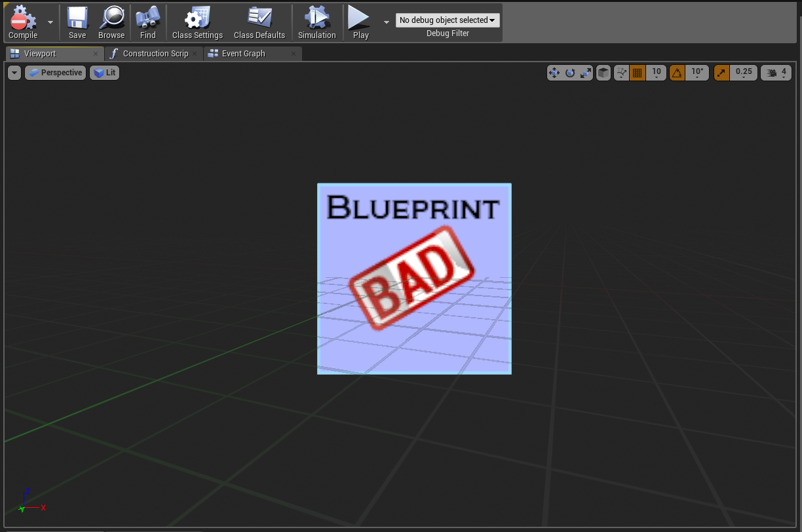802x532 pixels.
Task: Close the Construction Script tab
Action: (x=195, y=54)
